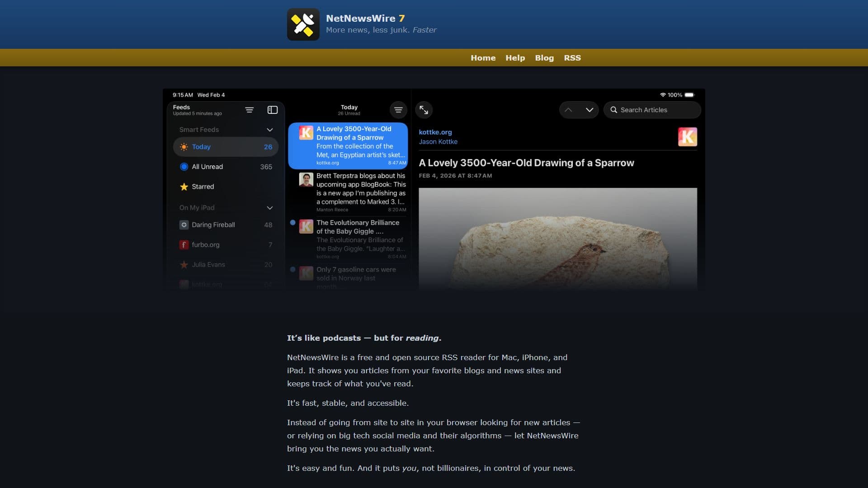The image size is (868, 488).
Task: Click the Daring Fireball feed icon
Action: point(184,225)
